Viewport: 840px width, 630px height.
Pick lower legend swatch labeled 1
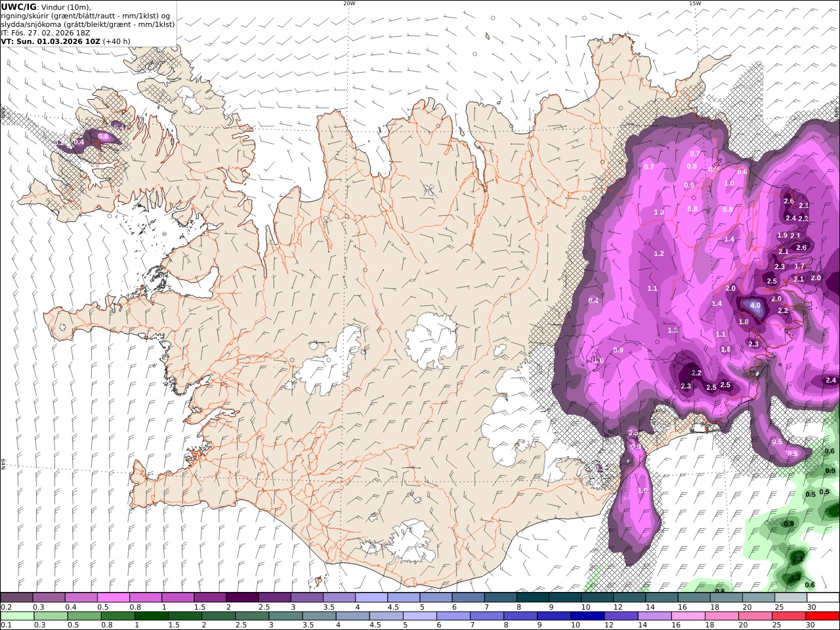(152, 616)
